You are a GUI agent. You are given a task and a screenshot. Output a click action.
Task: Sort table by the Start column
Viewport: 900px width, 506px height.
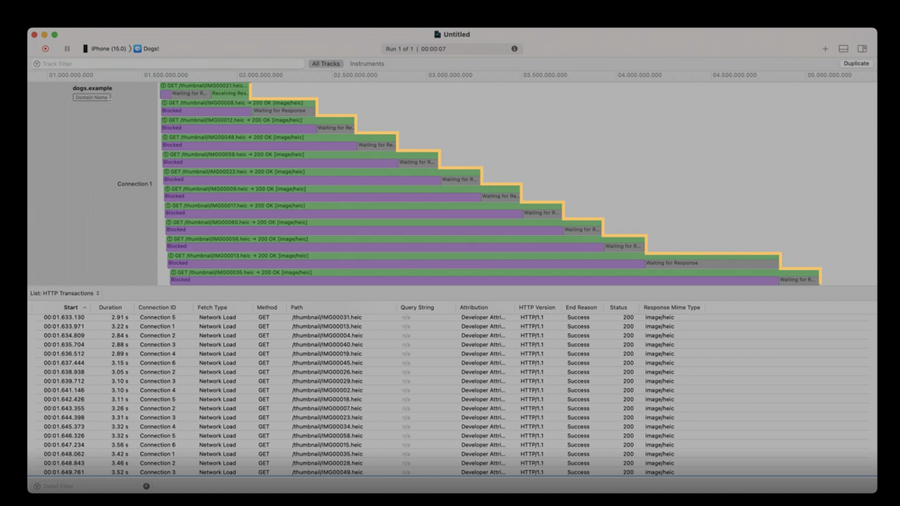click(71, 308)
